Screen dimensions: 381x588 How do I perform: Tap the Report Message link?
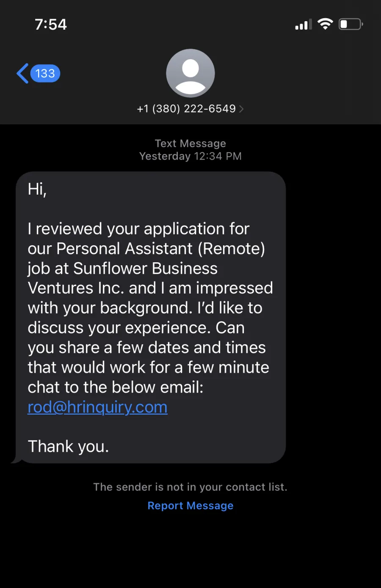tap(190, 506)
